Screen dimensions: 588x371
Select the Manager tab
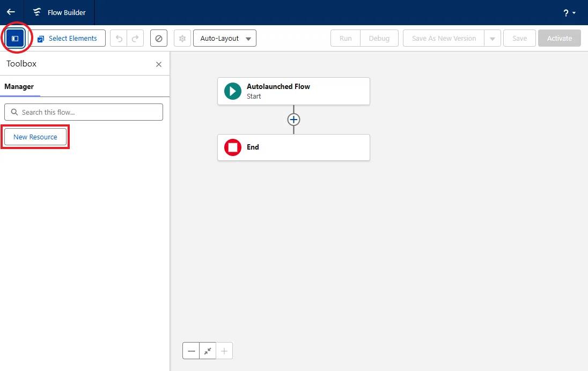(19, 86)
